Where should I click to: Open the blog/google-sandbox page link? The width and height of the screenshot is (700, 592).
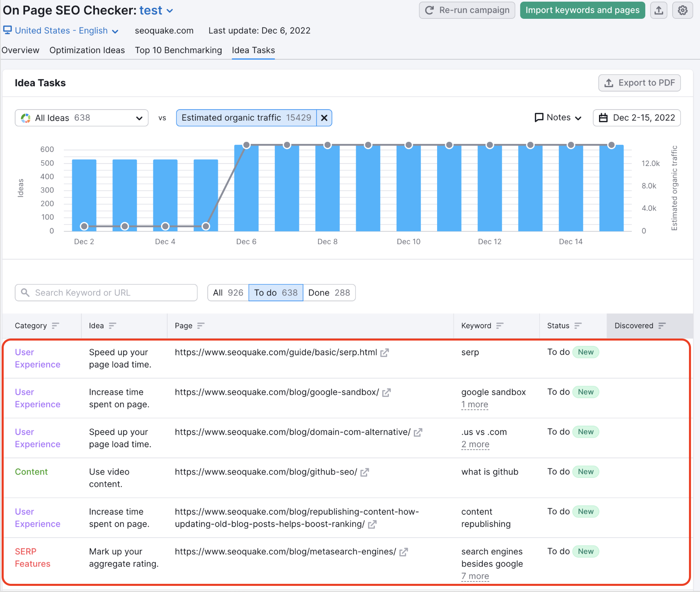coord(277,392)
